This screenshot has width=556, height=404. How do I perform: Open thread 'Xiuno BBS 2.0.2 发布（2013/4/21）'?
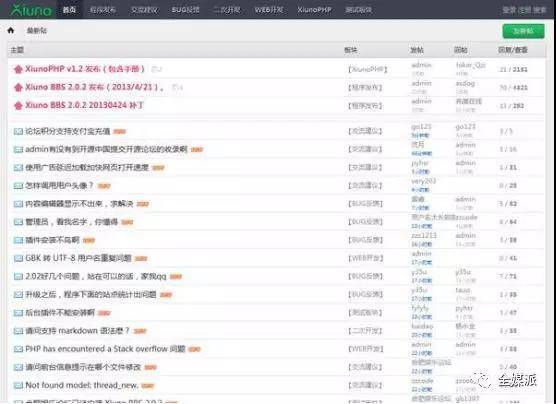95,87
